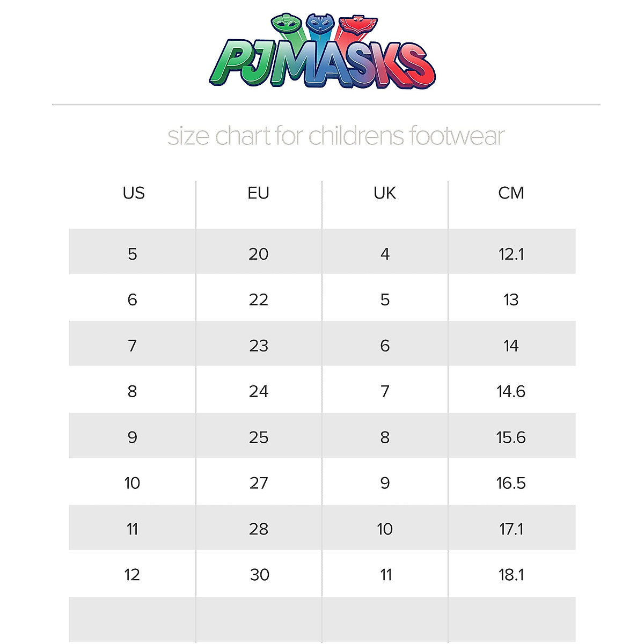Click the size chart title text
Viewport: 644px width, 644px height.
point(336,136)
